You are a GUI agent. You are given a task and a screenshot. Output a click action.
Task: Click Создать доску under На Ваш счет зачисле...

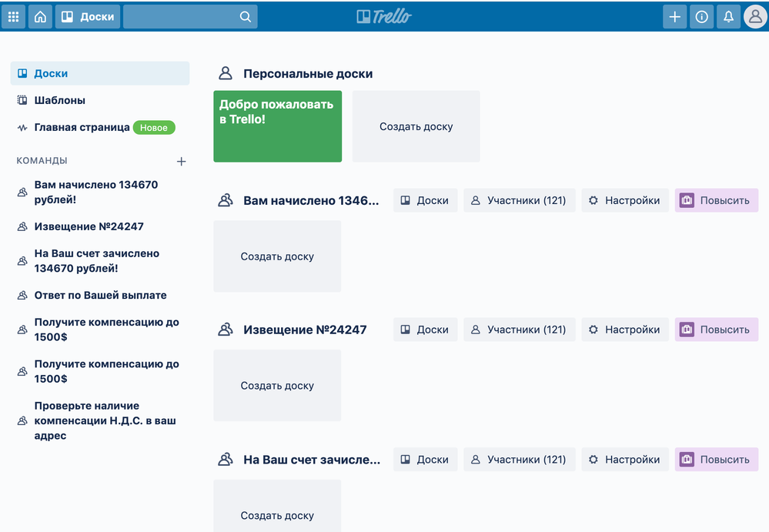(x=277, y=506)
